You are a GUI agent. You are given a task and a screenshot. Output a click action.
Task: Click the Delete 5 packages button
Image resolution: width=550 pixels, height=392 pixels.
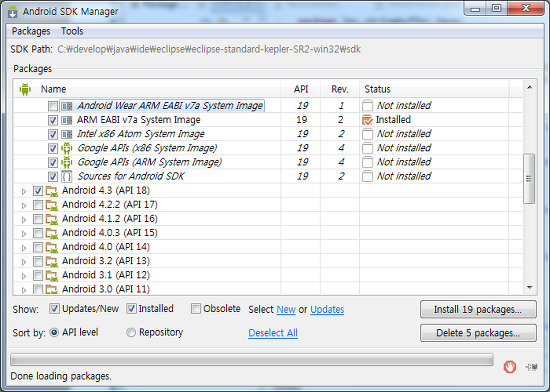[478, 333]
